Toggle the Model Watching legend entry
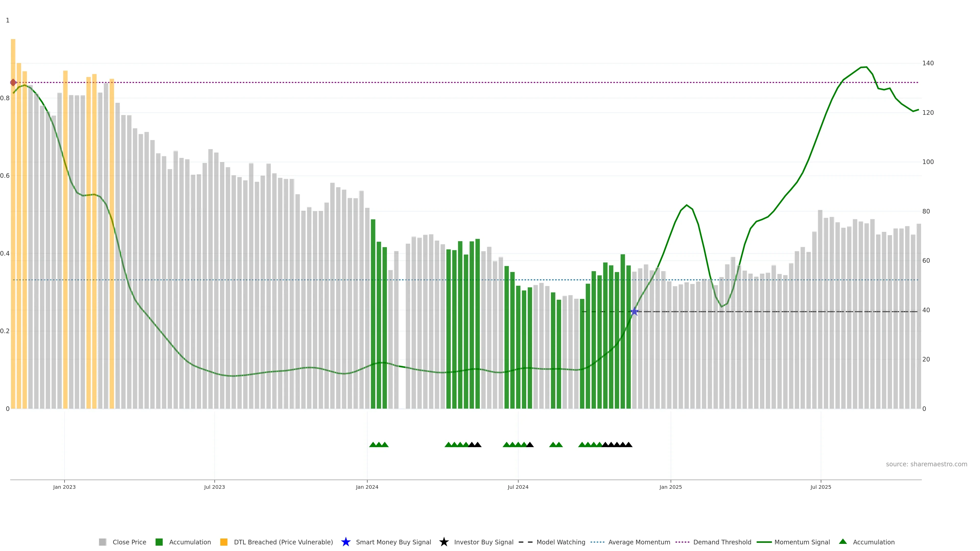This screenshot has height=551, width=980. tap(561, 542)
